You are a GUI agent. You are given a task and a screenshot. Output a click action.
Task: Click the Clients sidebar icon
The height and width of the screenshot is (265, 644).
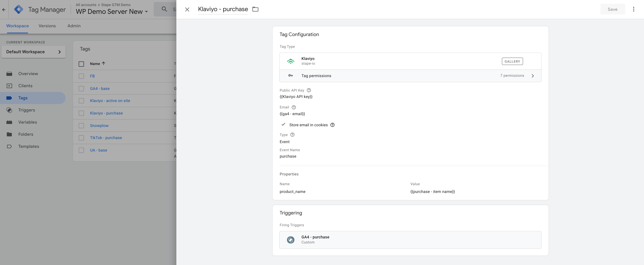tap(9, 86)
